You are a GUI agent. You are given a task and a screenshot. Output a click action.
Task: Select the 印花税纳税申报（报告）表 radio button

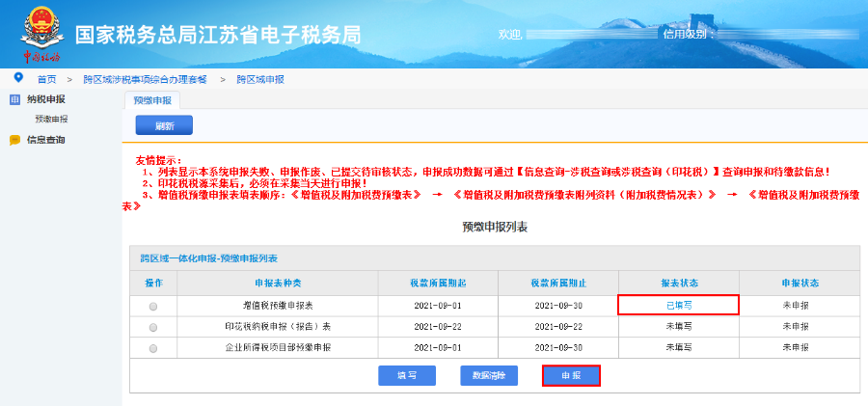coord(153,327)
